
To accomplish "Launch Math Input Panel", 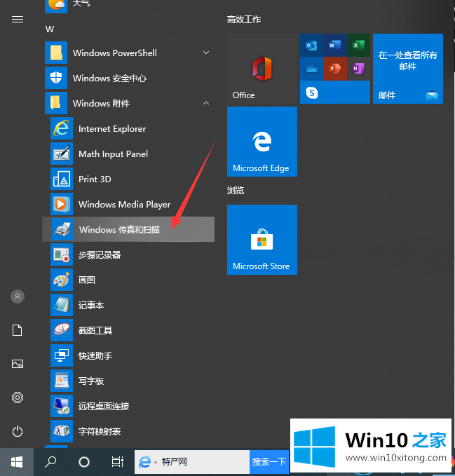I will 128,154.
